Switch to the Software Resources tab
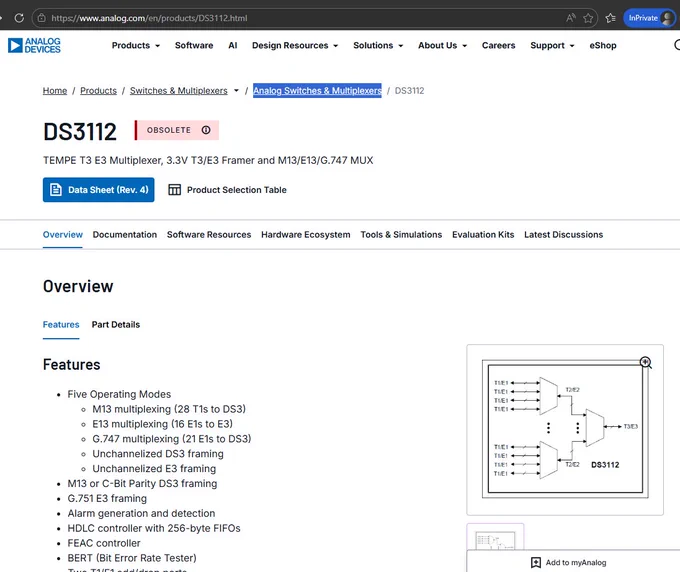This screenshot has height=572, width=680. coord(209,235)
